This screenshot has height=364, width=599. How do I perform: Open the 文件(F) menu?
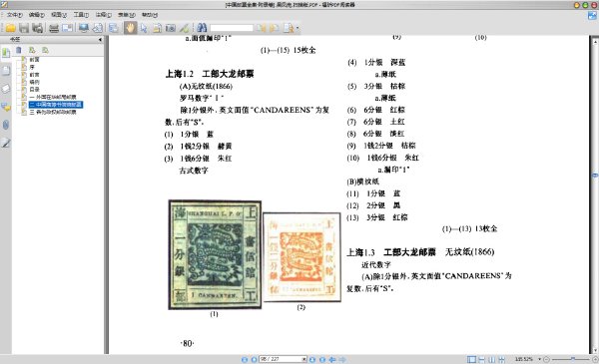tap(15, 15)
